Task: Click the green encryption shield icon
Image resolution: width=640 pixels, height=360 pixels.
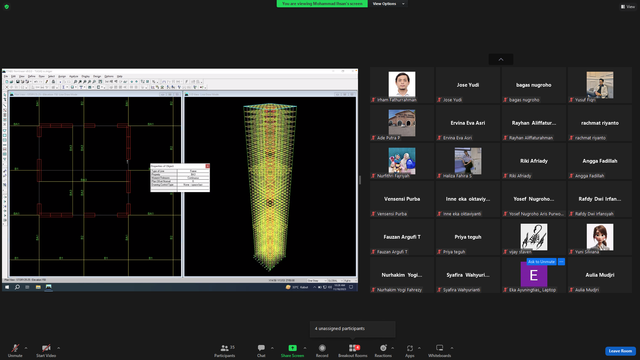Action: tap(7, 7)
